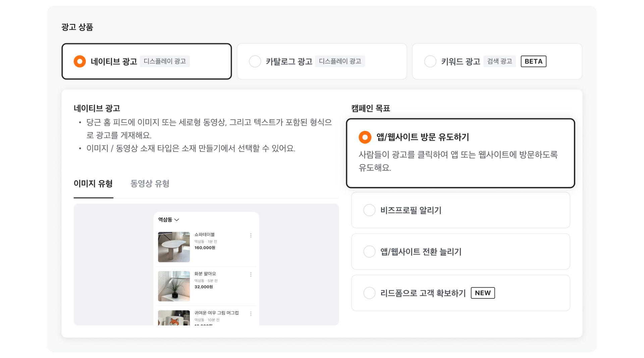Click the fox mug product thumbnail

pyautogui.click(x=174, y=318)
